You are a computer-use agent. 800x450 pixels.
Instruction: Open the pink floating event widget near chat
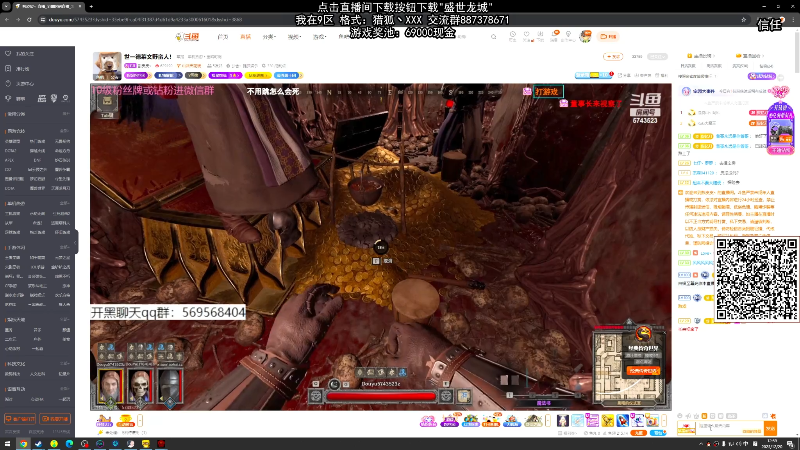[780, 127]
